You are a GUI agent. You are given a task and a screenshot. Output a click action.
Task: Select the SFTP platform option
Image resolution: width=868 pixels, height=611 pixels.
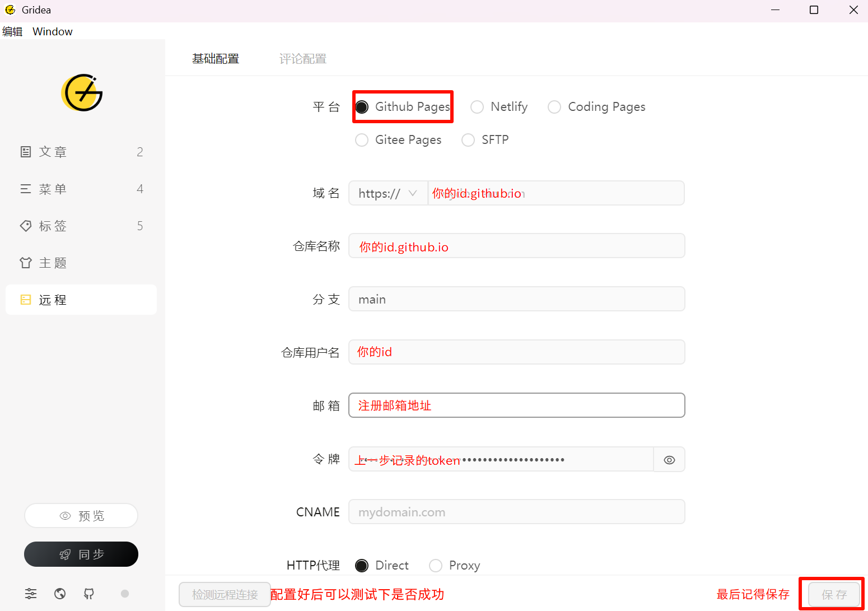[x=485, y=140]
